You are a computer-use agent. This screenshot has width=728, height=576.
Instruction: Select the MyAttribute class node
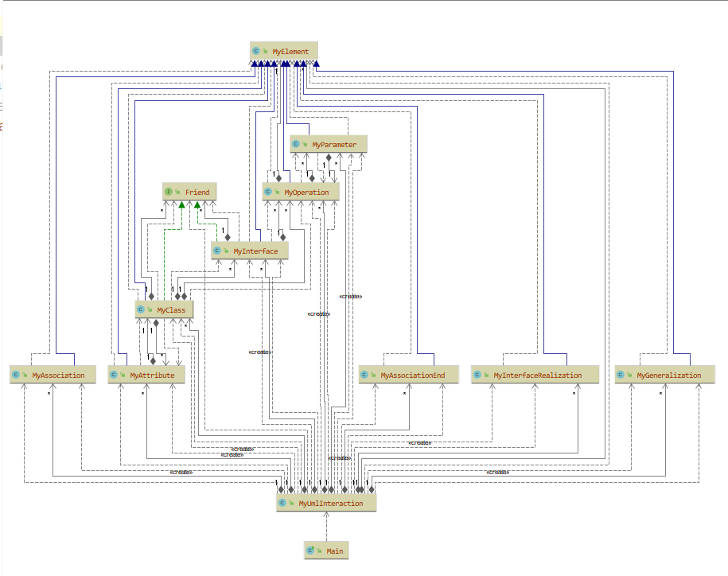click(146, 375)
